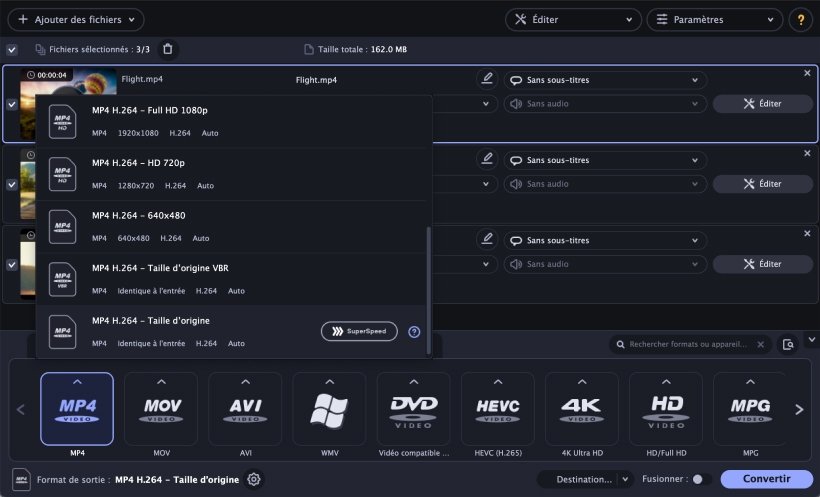The height and width of the screenshot is (497, 820).
Task: Select the MOV format icon
Action: coord(161,409)
